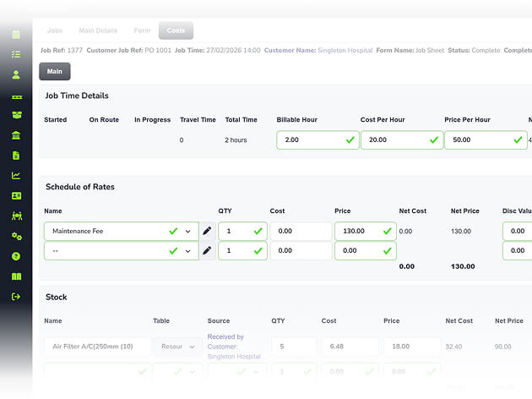Click the Cost field in Maintenance Fee row
Screen dimensions: 532x399
[x=301, y=232]
